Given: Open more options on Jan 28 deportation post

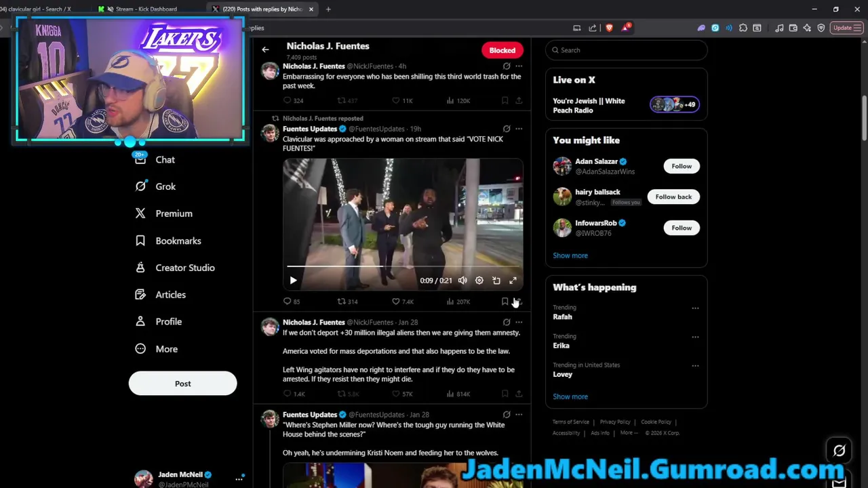Looking at the screenshot, I should click(x=519, y=323).
